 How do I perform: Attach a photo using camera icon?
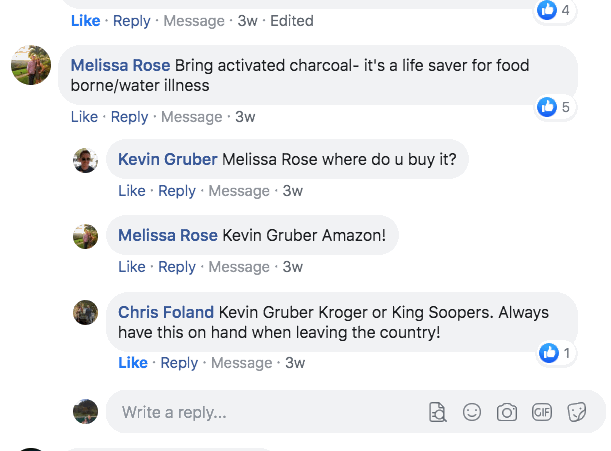[x=507, y=412]
